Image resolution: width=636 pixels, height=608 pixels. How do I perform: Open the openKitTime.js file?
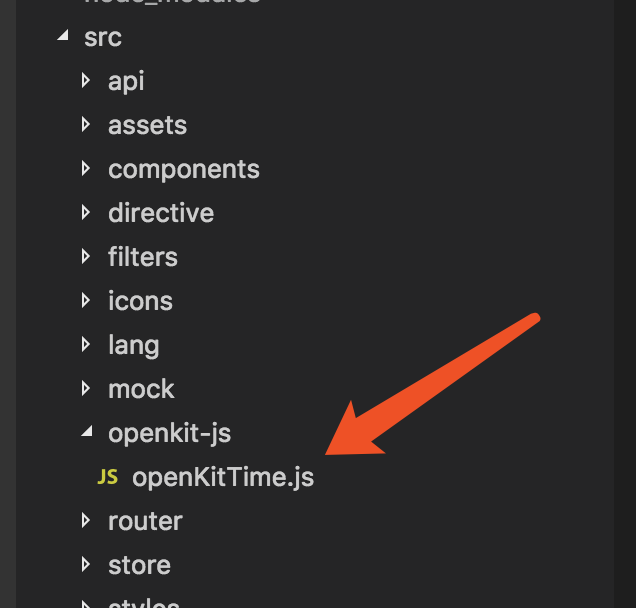(x=223, y=478)
